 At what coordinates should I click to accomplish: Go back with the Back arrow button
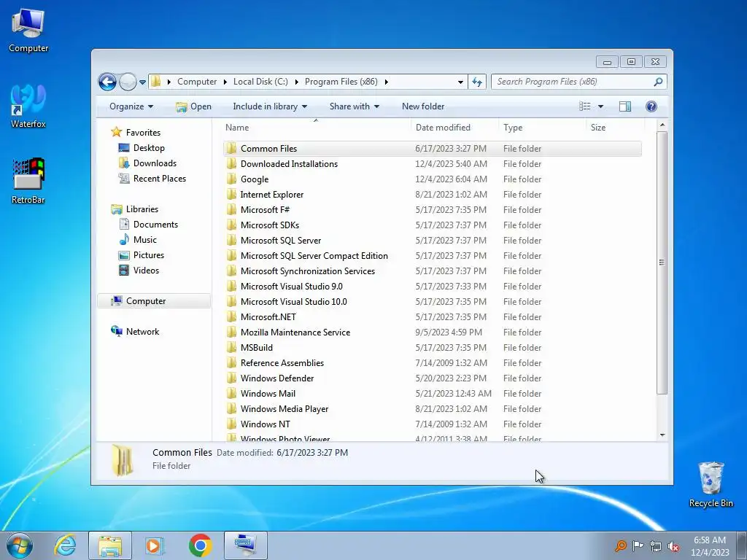[x=108, y=82]
